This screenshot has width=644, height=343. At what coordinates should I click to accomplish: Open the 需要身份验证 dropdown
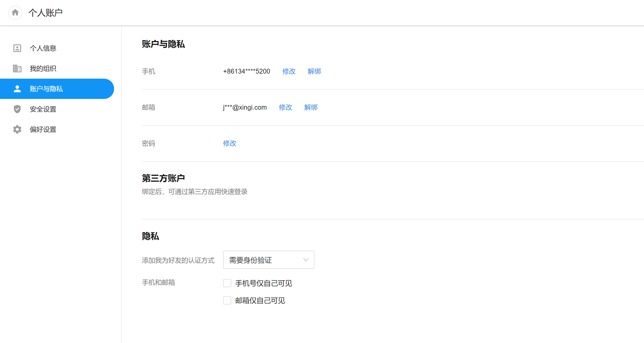coord(268,260)
